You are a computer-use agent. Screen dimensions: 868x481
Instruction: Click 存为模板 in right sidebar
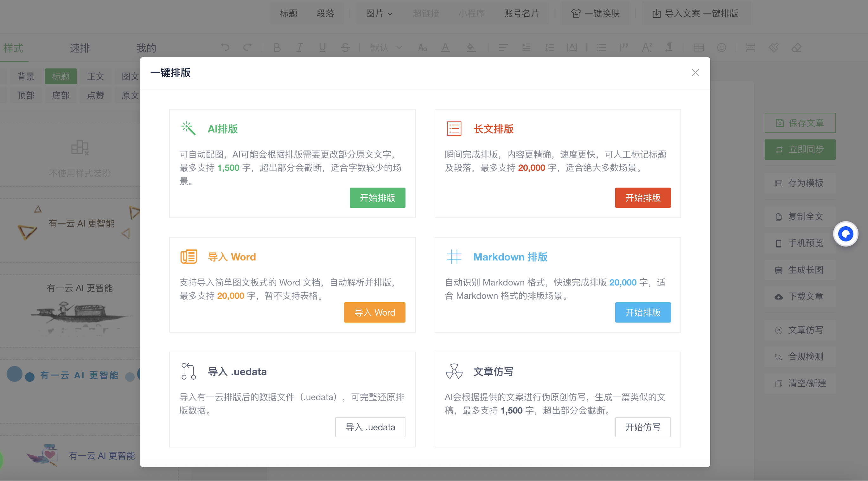tap(800, 183)
